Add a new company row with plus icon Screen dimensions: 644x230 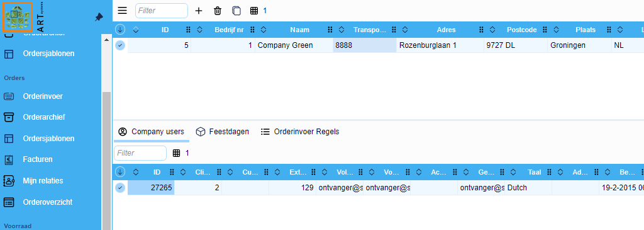click(x=199, y=11)
